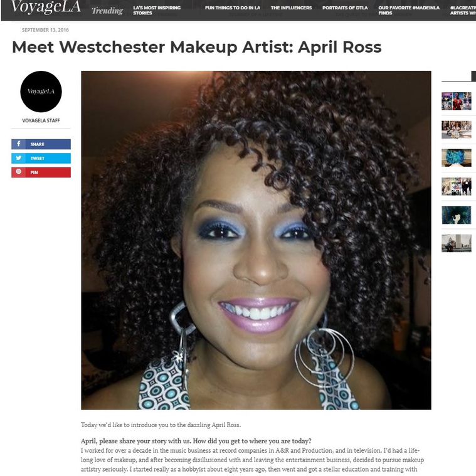Go to Portraits of DTLA

tap(345, 8)
